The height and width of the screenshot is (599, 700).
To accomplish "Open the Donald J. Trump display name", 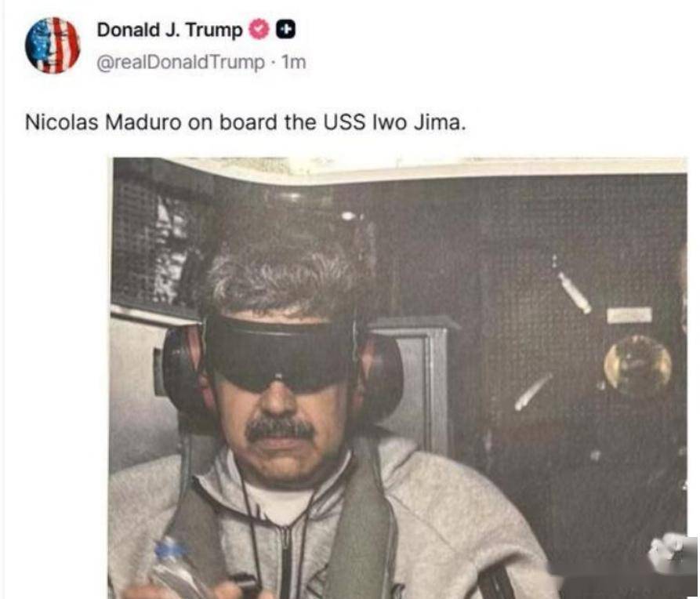I will point(169,30).
